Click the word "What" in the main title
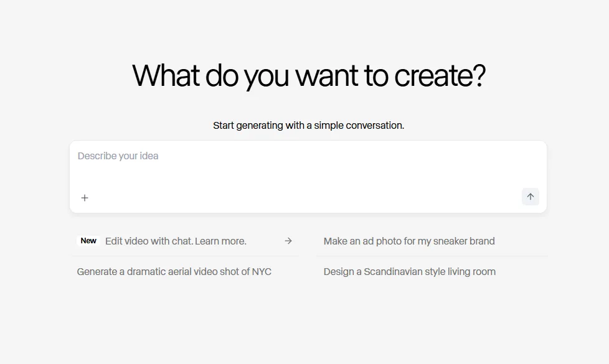This screenshot has height=364, width=609. coord(166,76)
